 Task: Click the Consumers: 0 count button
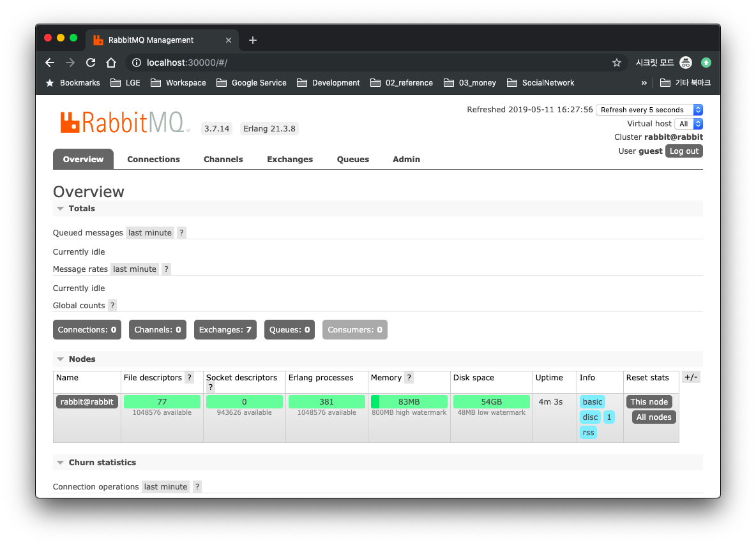click(x=355, y=329)
